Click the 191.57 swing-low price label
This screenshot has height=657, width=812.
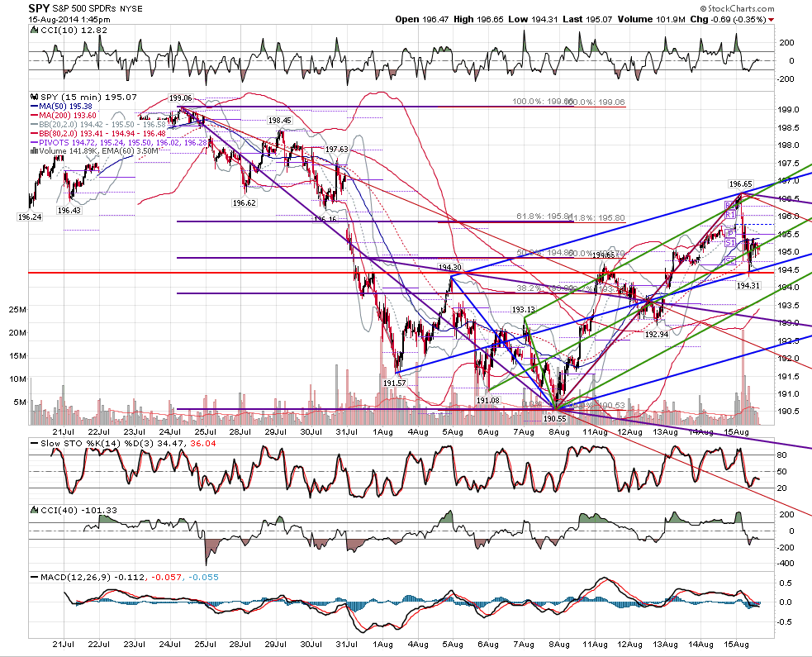tap(395, 383)
